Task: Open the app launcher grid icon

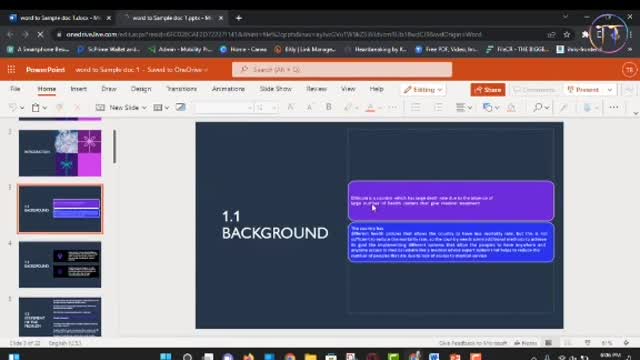Action: pos(11,69)
